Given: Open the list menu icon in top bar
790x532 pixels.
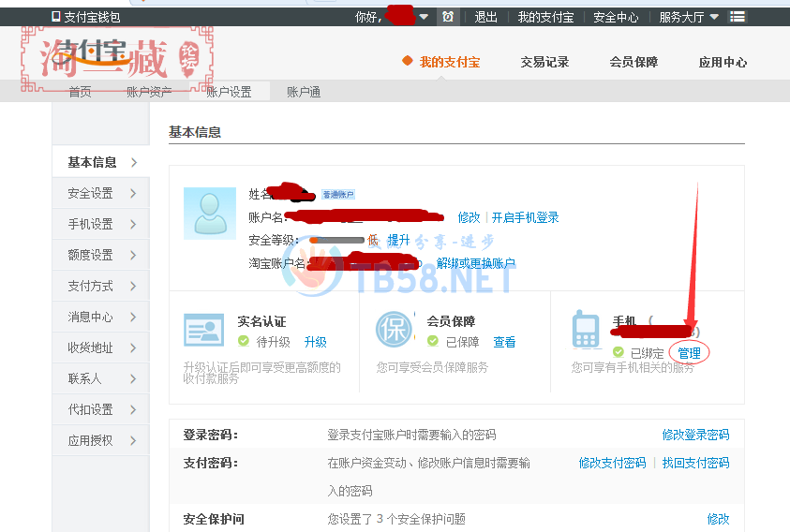Looking at the screenshot, I should point(738,17).
